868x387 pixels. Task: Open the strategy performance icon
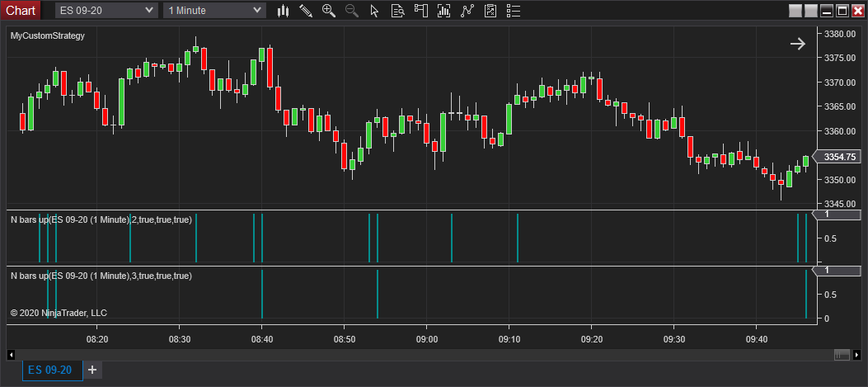click(490, 11)
